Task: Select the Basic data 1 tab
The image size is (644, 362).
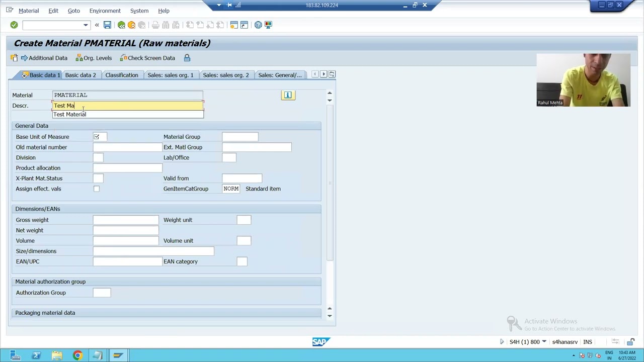Action: coord(41,75)
